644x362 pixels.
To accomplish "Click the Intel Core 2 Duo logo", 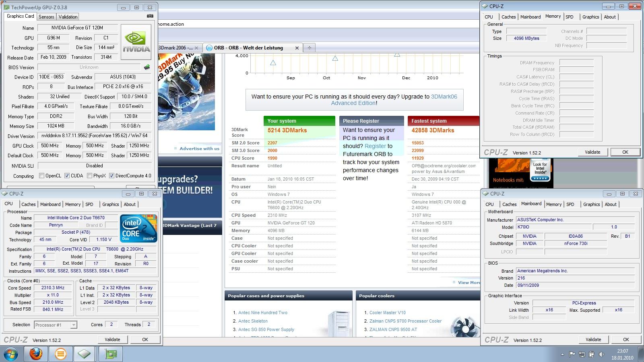I will pos(139,228).
